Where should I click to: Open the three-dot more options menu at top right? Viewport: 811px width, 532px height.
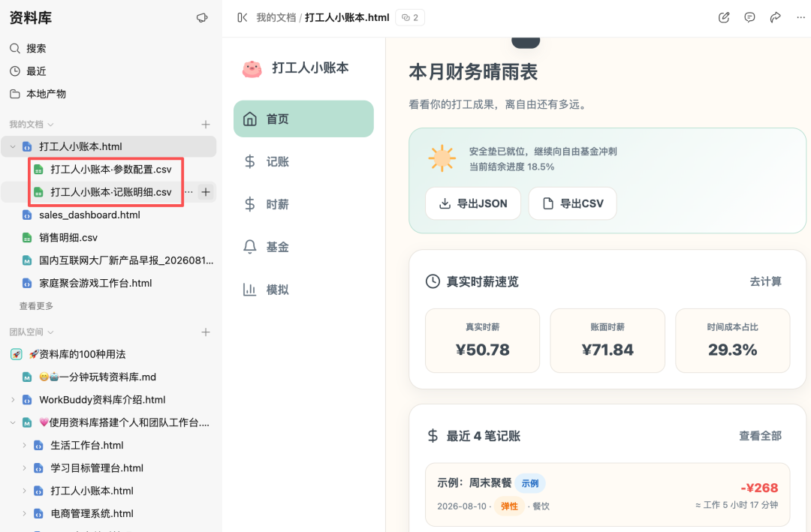[800, 17]
